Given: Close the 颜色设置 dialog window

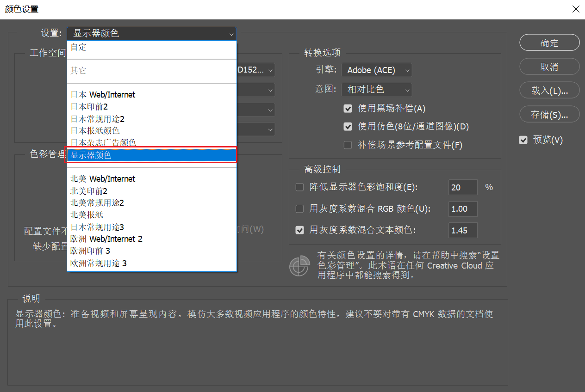Looking at the screenshot, I should (576, 9).
